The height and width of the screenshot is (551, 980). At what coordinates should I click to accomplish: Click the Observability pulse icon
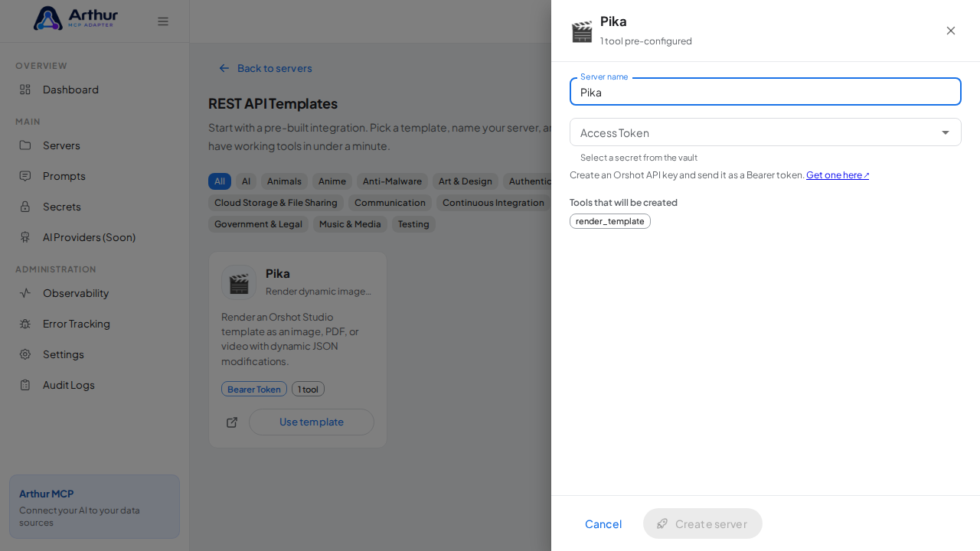point(25,293)
